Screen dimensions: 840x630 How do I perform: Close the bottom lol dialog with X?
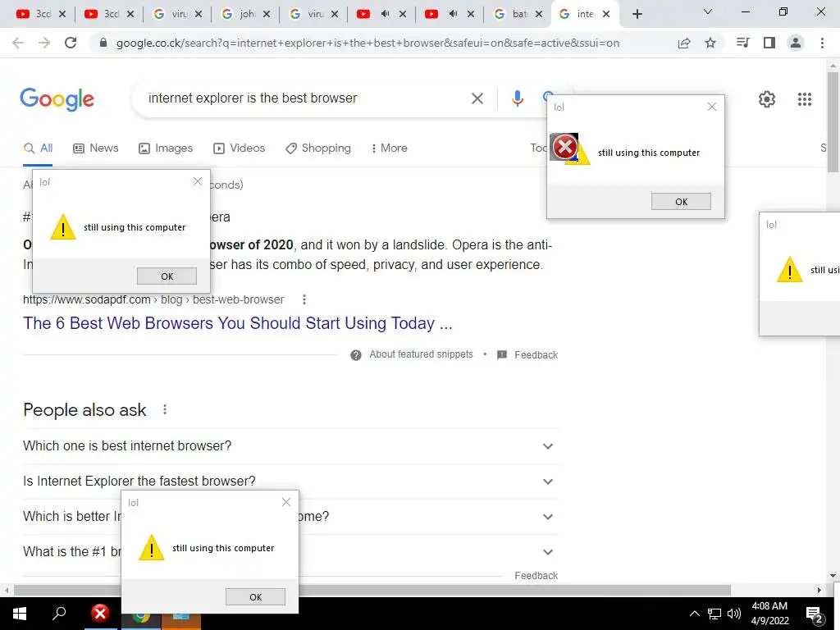click(x=286, y=502)
